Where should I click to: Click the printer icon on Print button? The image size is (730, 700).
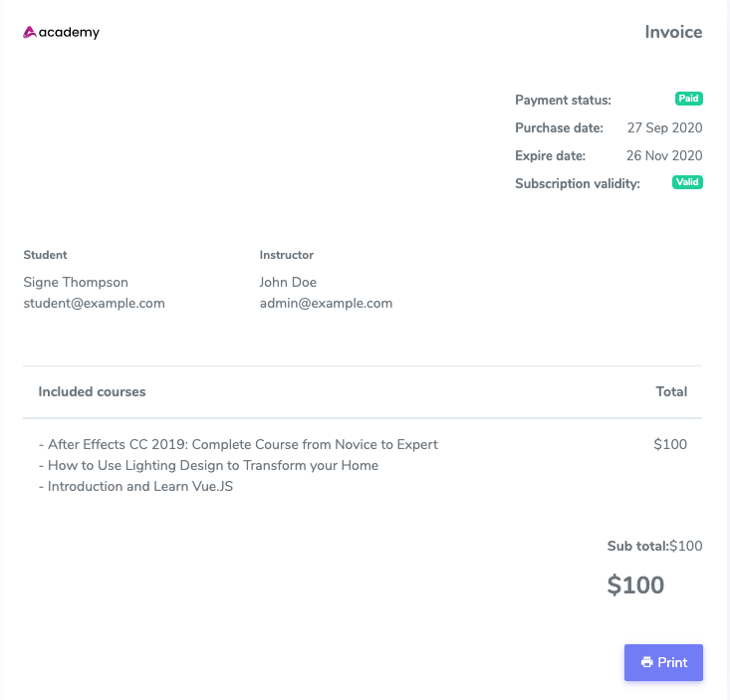click(646, 663)
